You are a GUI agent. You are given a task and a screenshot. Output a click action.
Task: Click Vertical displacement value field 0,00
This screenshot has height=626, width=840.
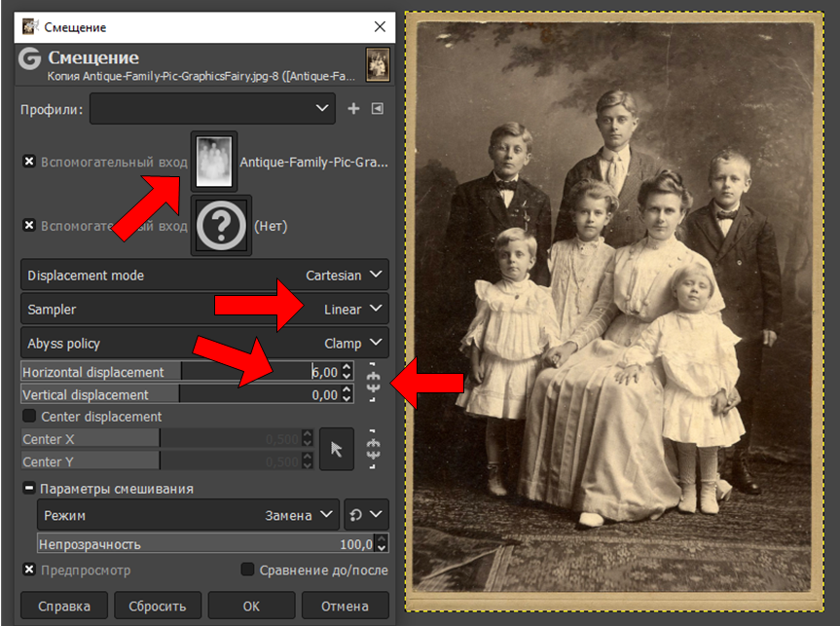pyautogui.click(x=325, y=395)
